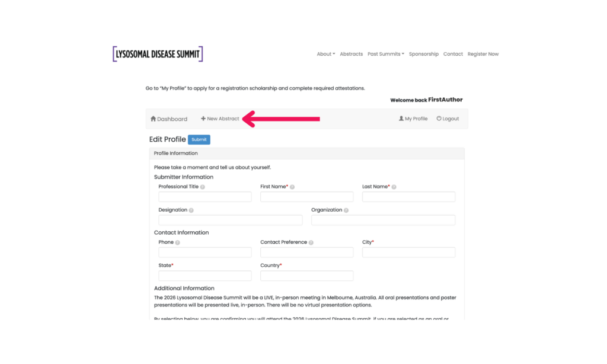Expand the Past Summits dropdown menu
Viewport: 607px width, 364px height.
point(386,54)
